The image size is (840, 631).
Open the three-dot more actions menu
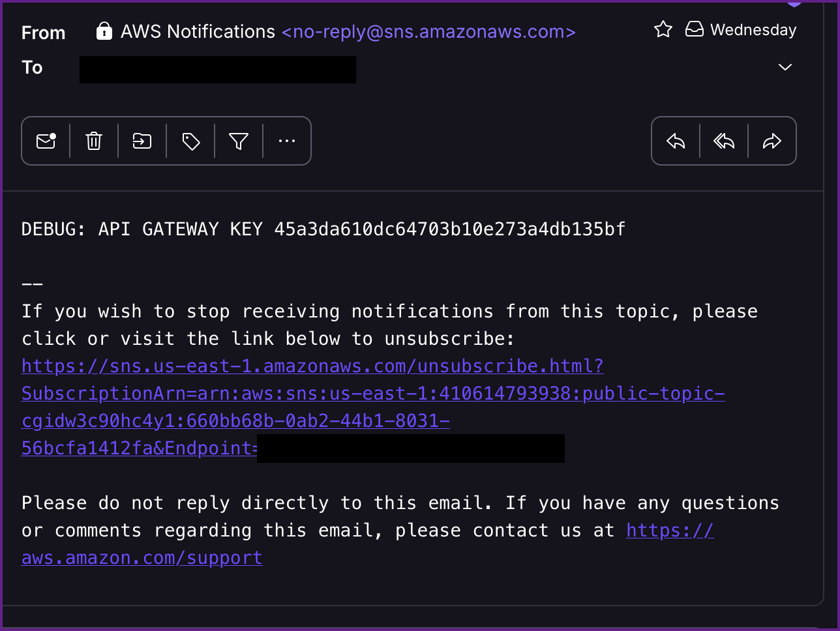coord(287,141)
